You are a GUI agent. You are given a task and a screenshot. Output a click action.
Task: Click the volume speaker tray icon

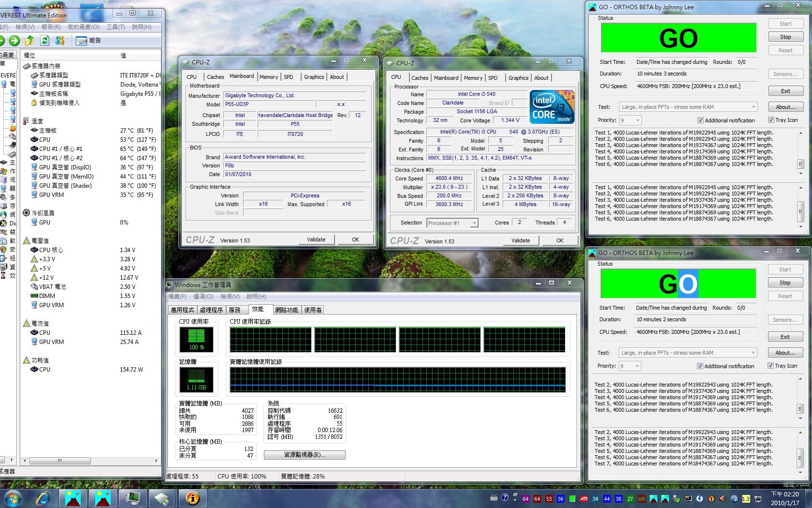[x=723, y=498]
